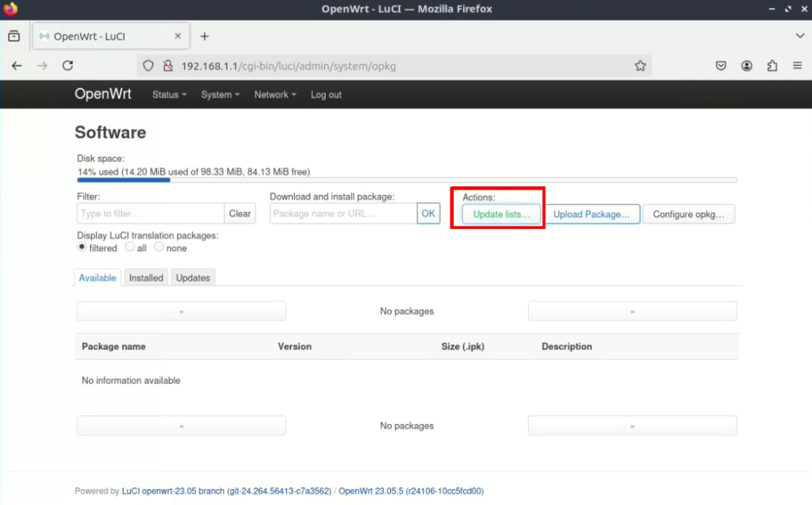Click the Update lists button
812x505 pixels.
pyautogui.click(x=501, y=214)
